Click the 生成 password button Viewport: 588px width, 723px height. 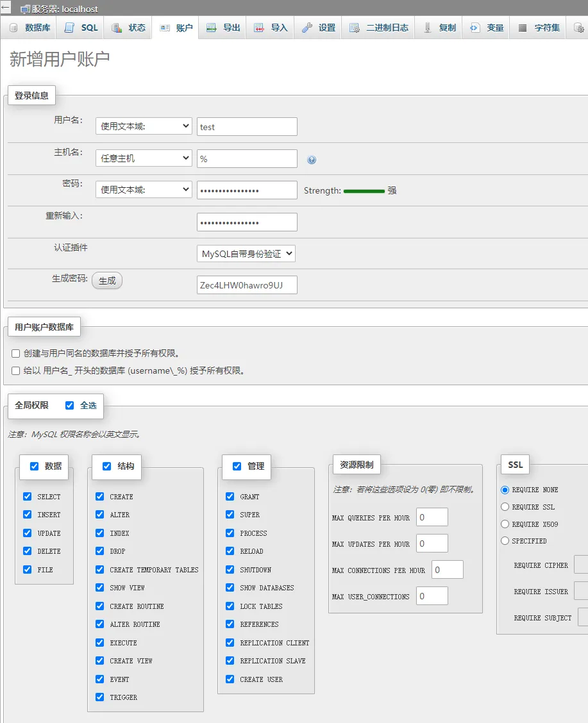click(x=107, y=280)
